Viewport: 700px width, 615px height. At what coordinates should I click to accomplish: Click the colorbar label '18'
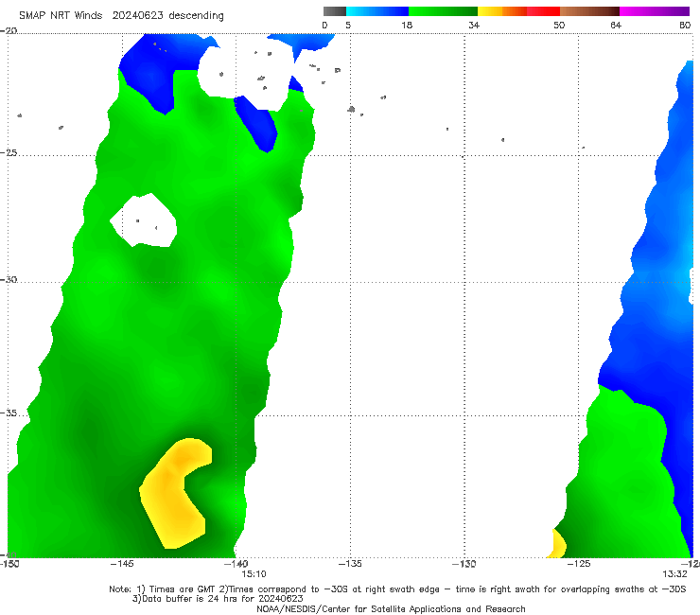(x=407, y=25)
